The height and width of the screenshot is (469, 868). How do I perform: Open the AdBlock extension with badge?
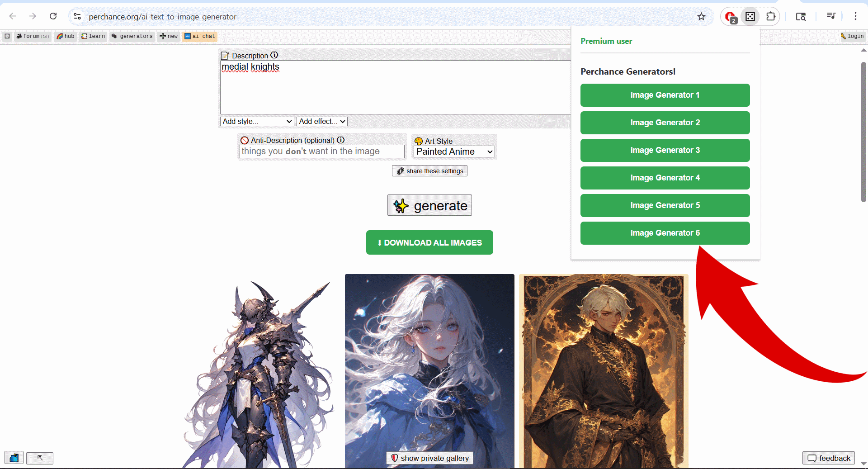point(730,17)
